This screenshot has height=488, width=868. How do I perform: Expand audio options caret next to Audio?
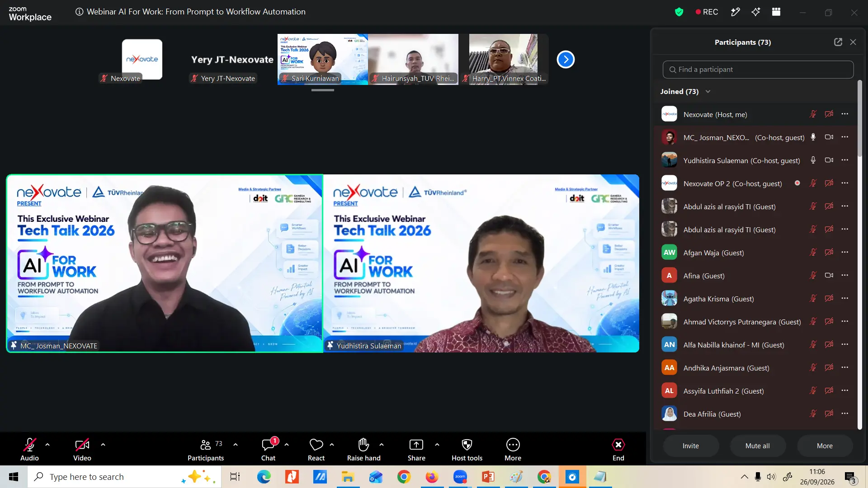pyautogui.click(x=47, y=445)
